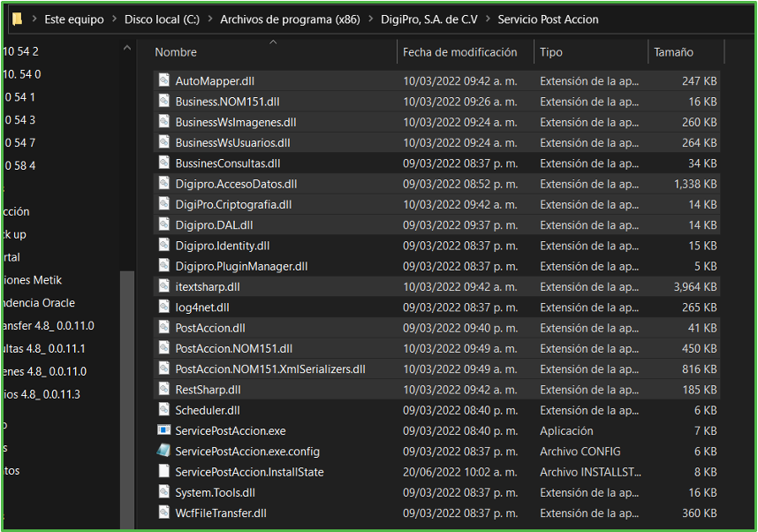Click the WcfFileTransfer.dll file icon
Screen dimensions: 758x532
click(163, 513)
